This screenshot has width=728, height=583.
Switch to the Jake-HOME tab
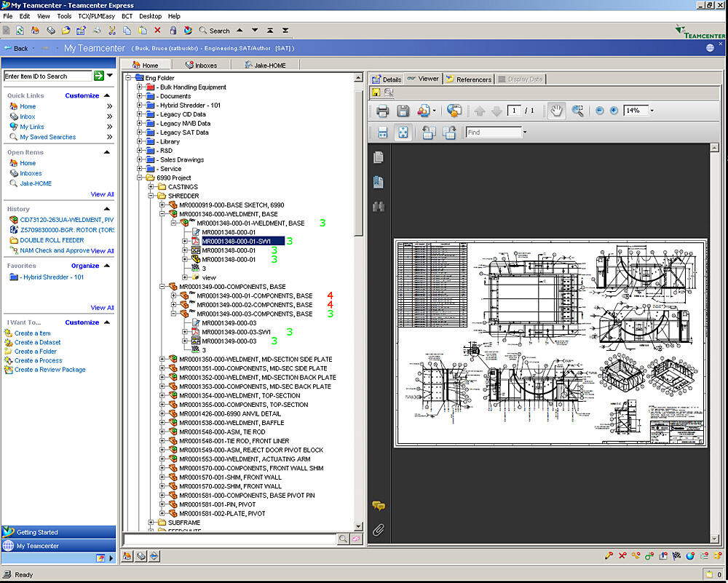point(265,65)
